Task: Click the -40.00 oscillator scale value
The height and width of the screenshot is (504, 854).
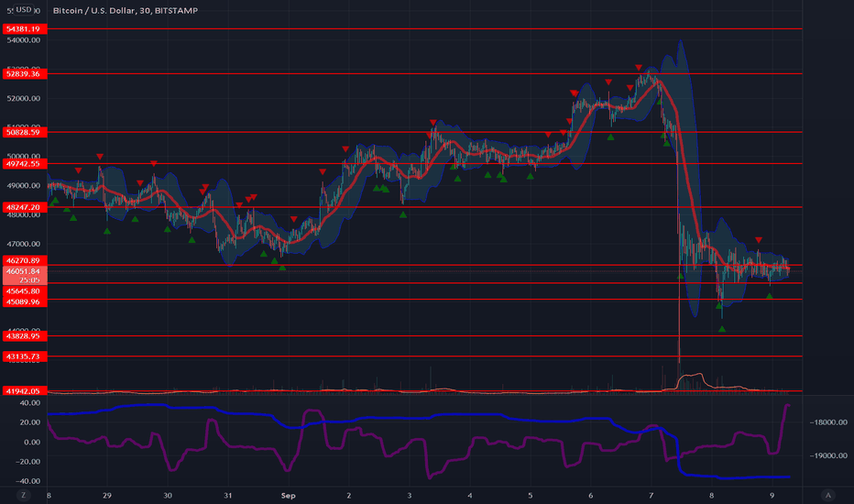Action: pyautogui.click(x=28, y=481)
